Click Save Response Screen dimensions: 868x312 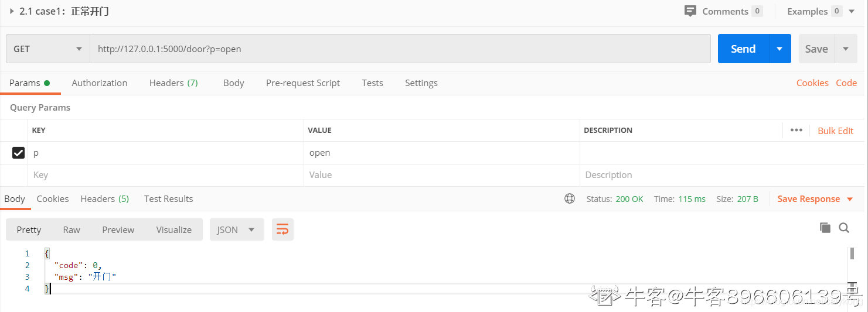click(x=809, y=199)
